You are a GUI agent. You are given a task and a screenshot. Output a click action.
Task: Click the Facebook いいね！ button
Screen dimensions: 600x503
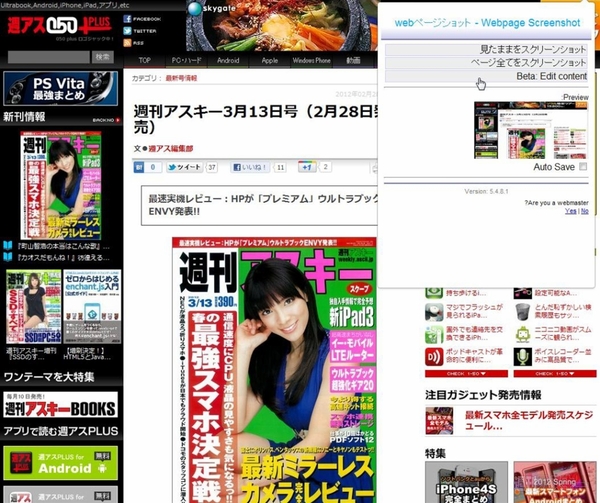coord(250,167)
